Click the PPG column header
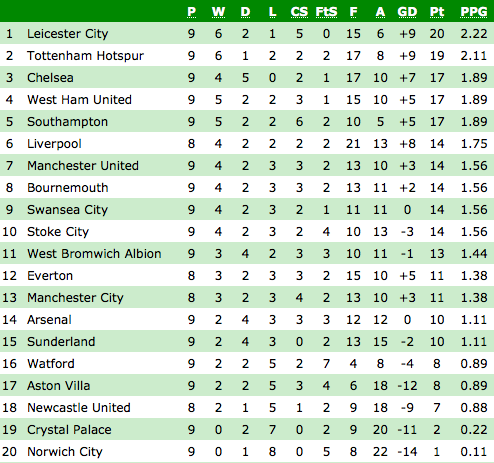 474,12
